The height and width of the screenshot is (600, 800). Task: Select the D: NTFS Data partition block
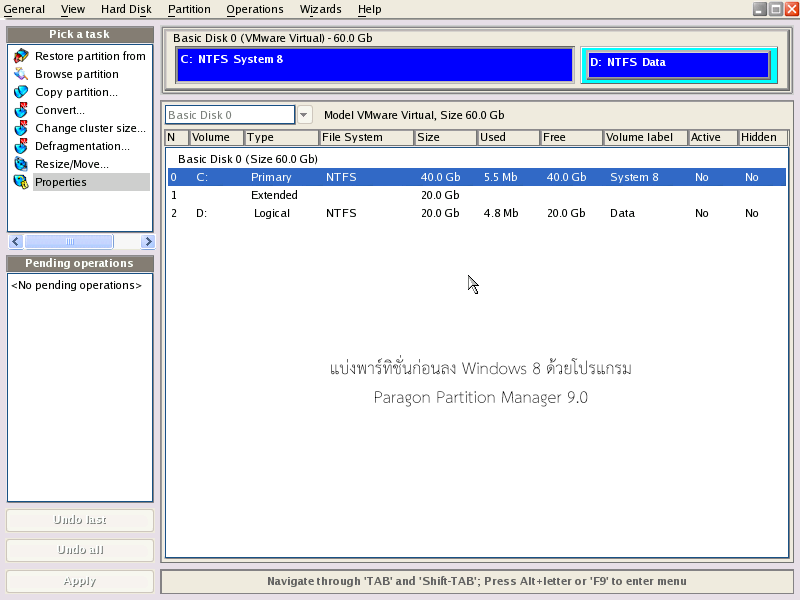[x=676, y=65]
